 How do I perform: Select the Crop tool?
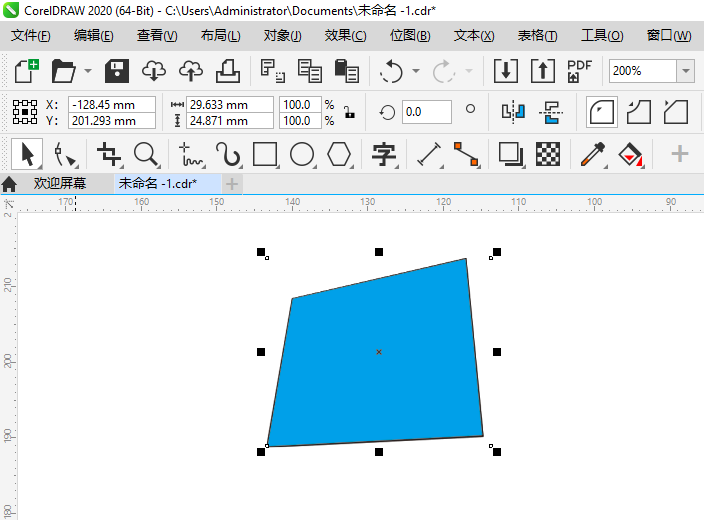[109, 154]
